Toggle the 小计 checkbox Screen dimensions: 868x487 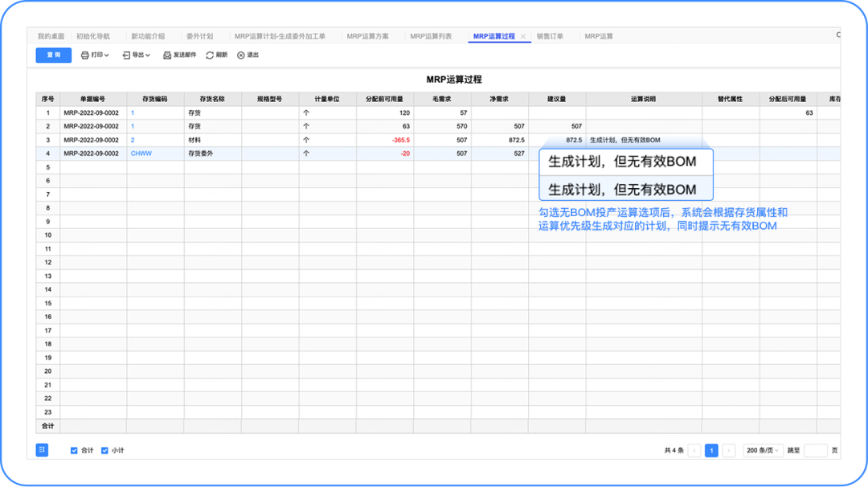[x=104, y=451]
